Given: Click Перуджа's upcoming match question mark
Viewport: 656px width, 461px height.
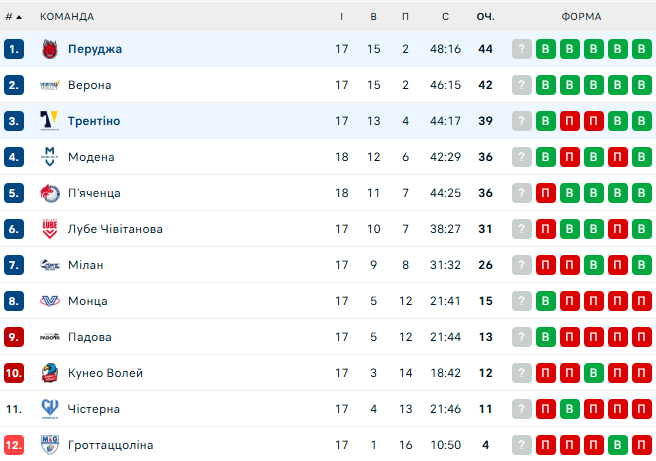Looking at the screenshot, I should 522,49.
